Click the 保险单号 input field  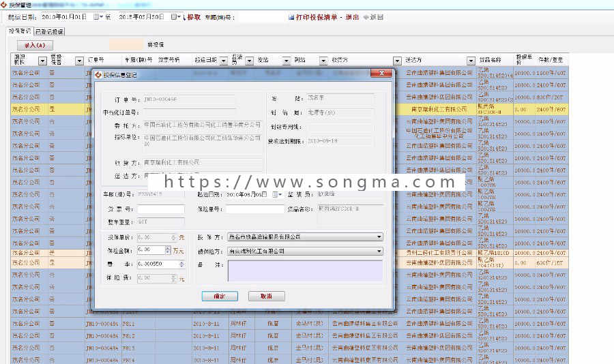click(254, 209)
